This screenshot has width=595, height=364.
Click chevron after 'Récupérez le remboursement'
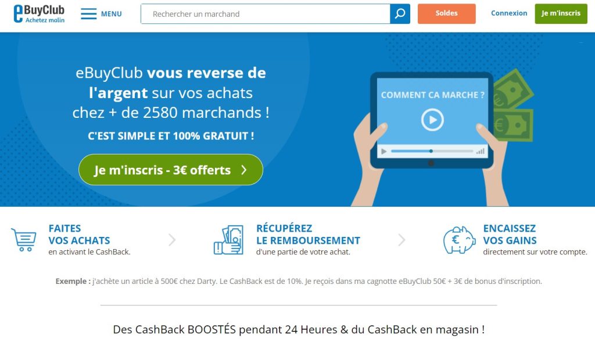coord(402,240)
